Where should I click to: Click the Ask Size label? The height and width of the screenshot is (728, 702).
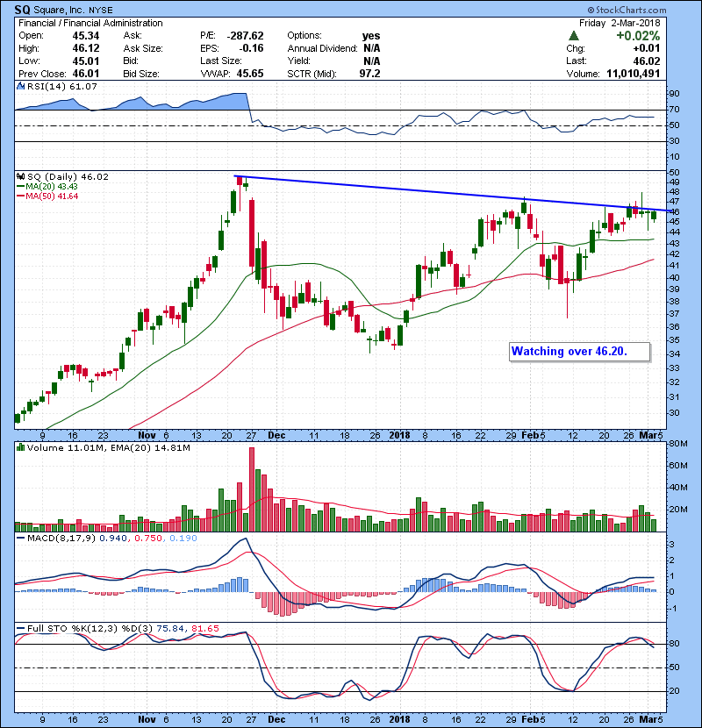pos(143,48)
